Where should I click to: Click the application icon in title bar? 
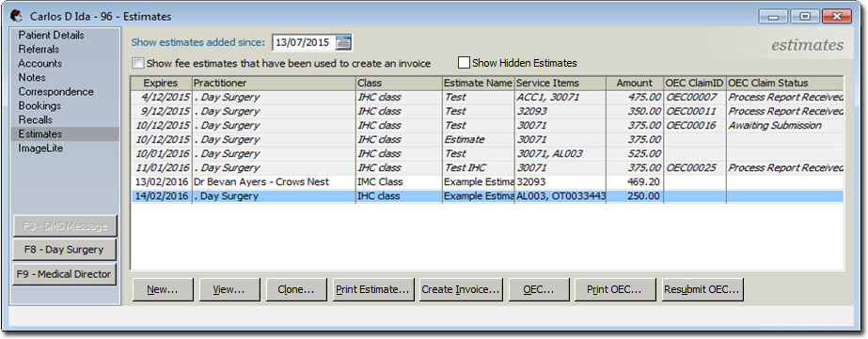17,16
